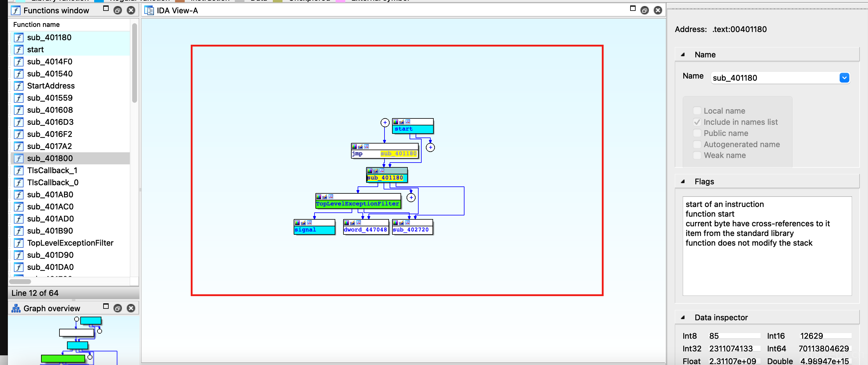Select the sub_401180 graph node
Viewport: 868px width, 365px height.
[387, 175]
